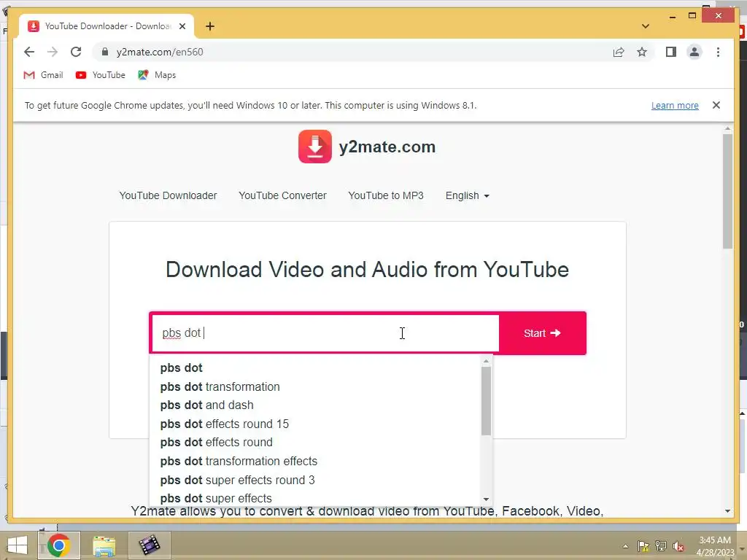
Task: Open the YouTube Downloader menu item
Action: click(x=169, y=195)
